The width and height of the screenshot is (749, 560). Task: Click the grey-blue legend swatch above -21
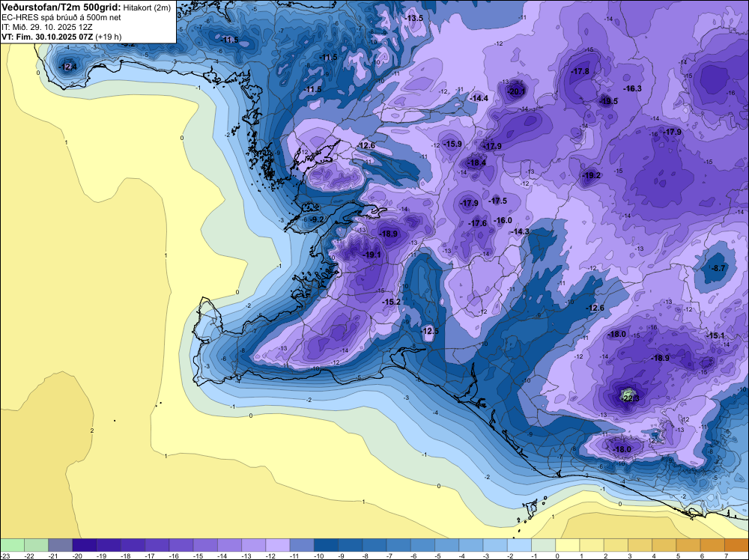click(61, 545)
